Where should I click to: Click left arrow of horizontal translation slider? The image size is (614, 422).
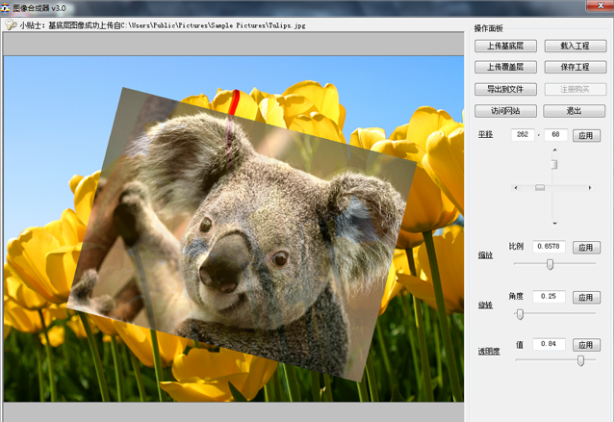tap(516, 188)
